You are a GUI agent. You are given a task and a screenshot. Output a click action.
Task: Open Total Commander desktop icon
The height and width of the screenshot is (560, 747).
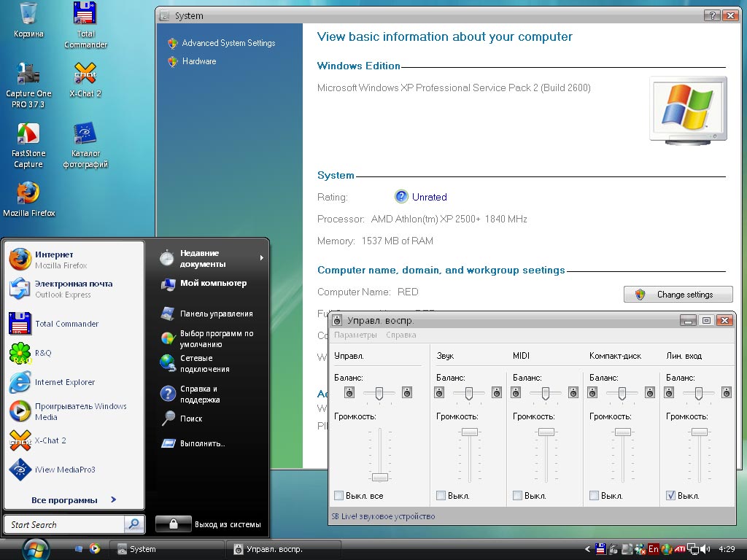[85, 26]
